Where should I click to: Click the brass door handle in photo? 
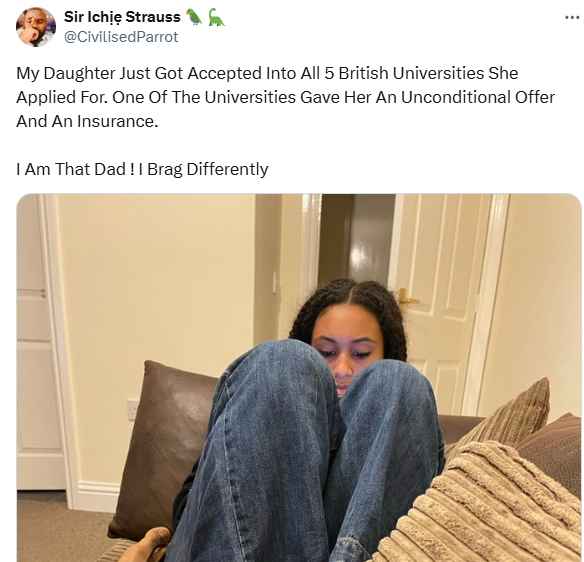406,298
